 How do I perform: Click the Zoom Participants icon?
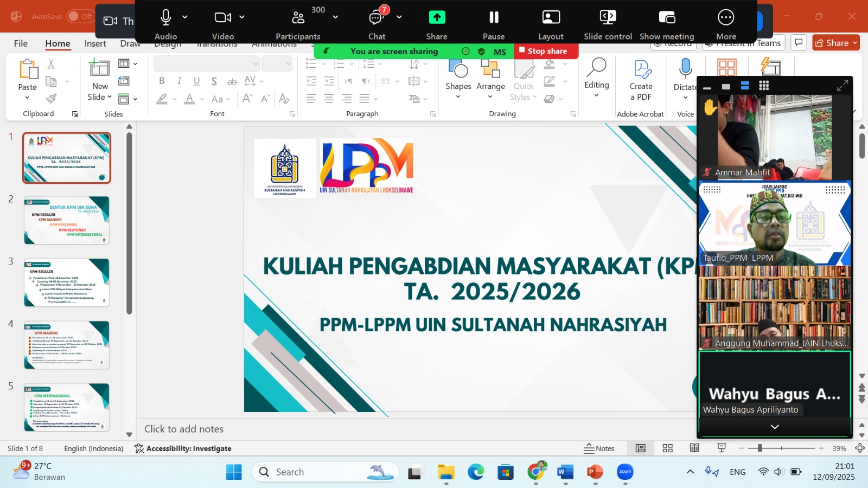[298, 18]
